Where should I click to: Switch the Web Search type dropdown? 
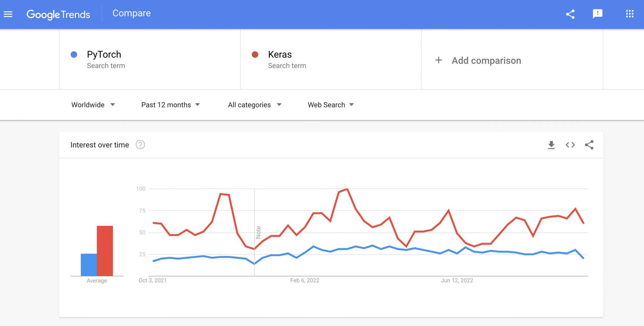pyautogui.click(x=330, y=105)
